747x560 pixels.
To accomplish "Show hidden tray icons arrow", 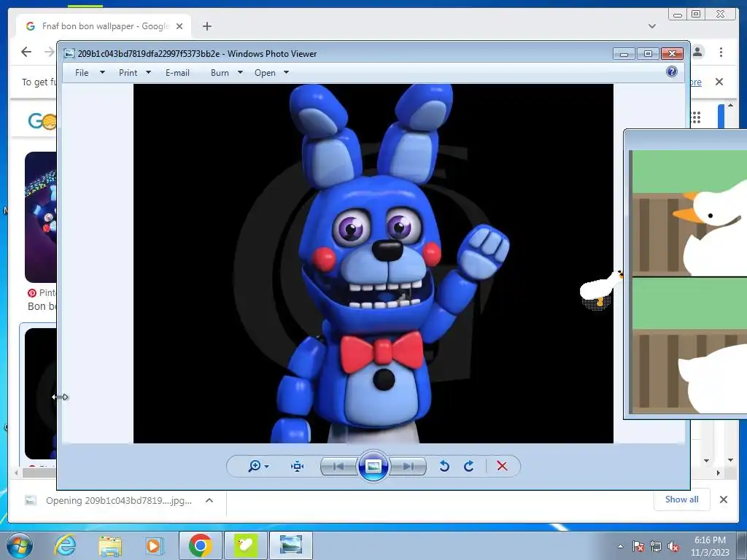I will click(620, 546).
